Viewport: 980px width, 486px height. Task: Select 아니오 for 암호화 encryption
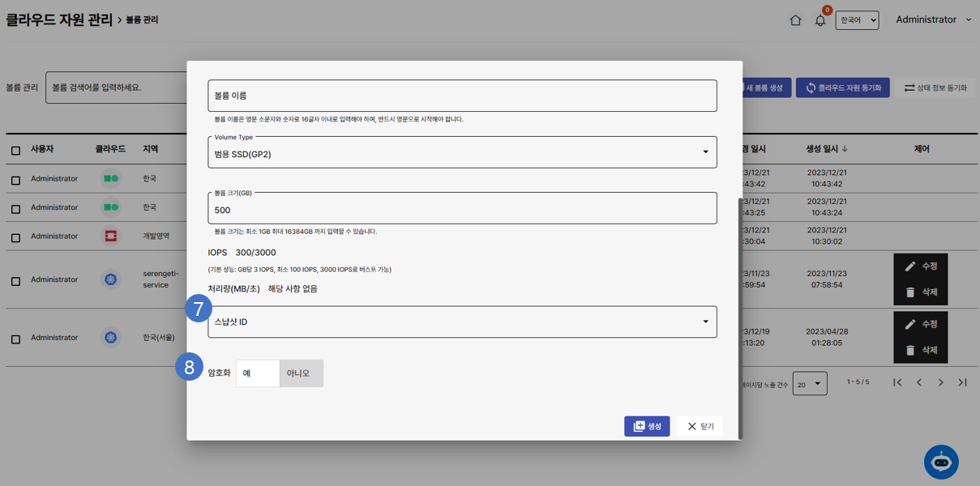pyautogui.click(x=301, y=373)
